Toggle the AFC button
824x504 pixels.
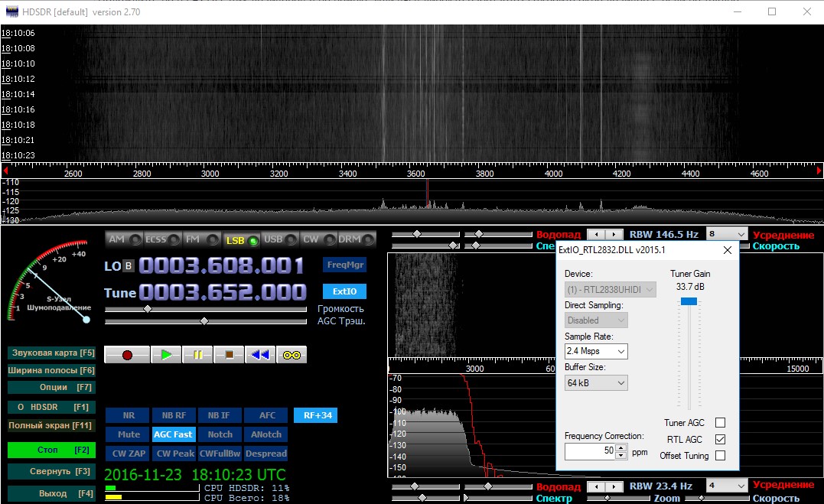pos(267,415)
